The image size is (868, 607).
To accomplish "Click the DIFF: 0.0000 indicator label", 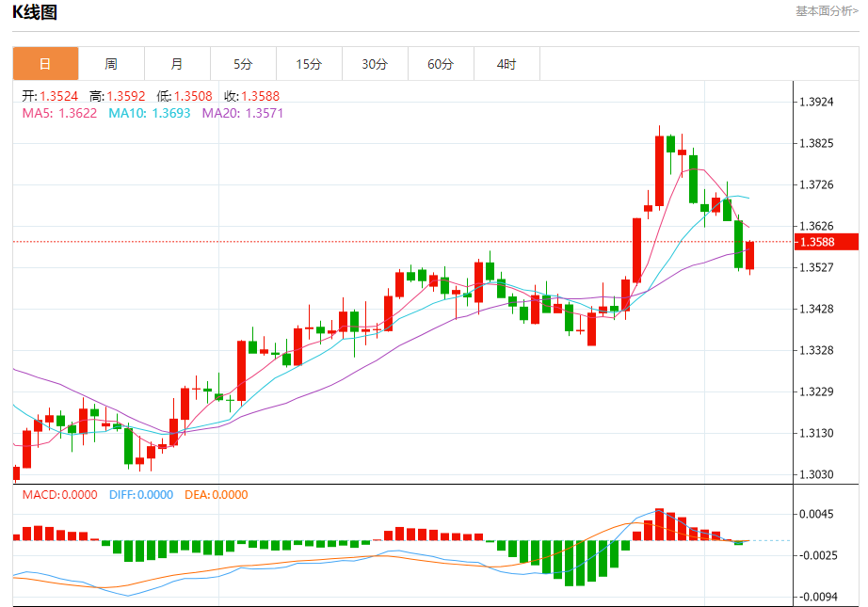I will [x=141, y=495].
